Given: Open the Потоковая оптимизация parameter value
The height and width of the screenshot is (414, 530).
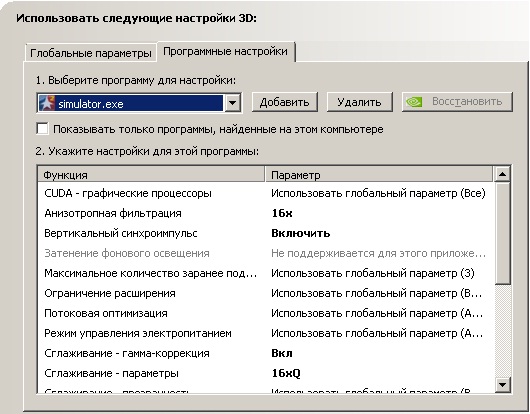Looking at the screenshot, I should pos(377,313).
